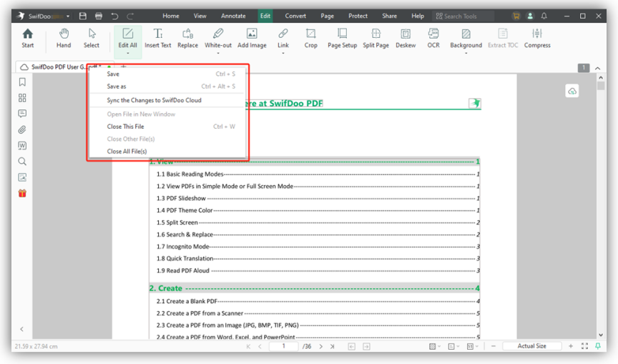Choose the Crop tool
618x364 pixels.
pos(310,38)
